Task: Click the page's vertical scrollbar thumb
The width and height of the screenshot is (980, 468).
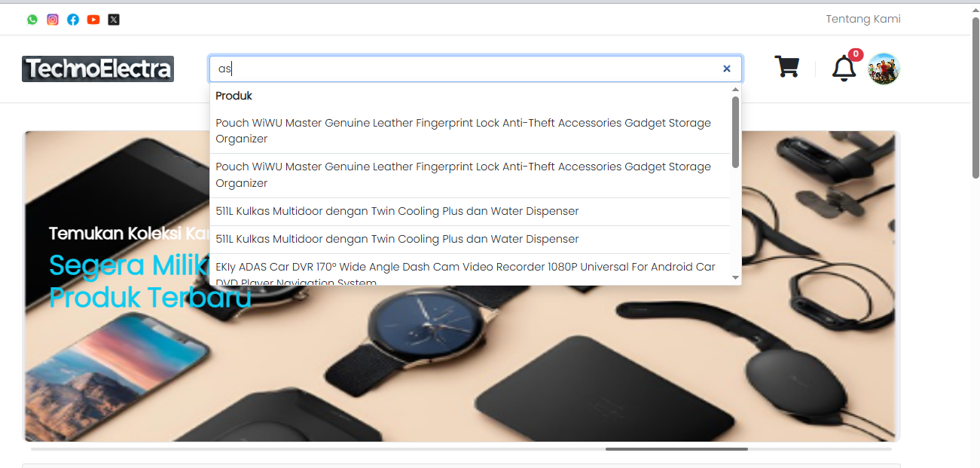Action: [x=975, y=98]
